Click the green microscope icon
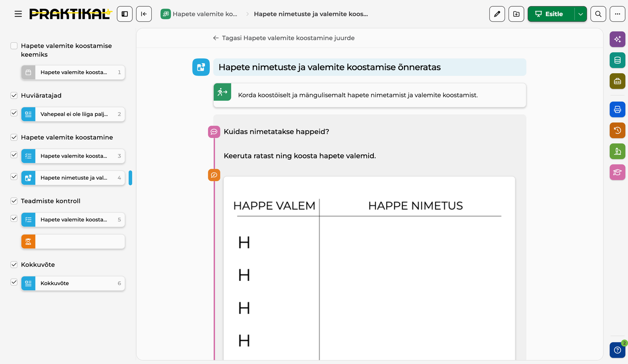Screen dimensions: 628x364 [x=617, y=151]
